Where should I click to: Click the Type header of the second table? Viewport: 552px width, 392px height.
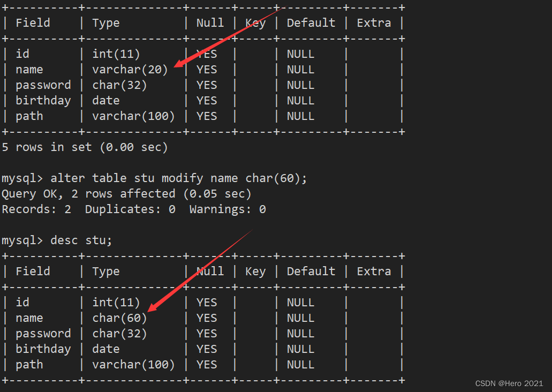click(106, 272)
